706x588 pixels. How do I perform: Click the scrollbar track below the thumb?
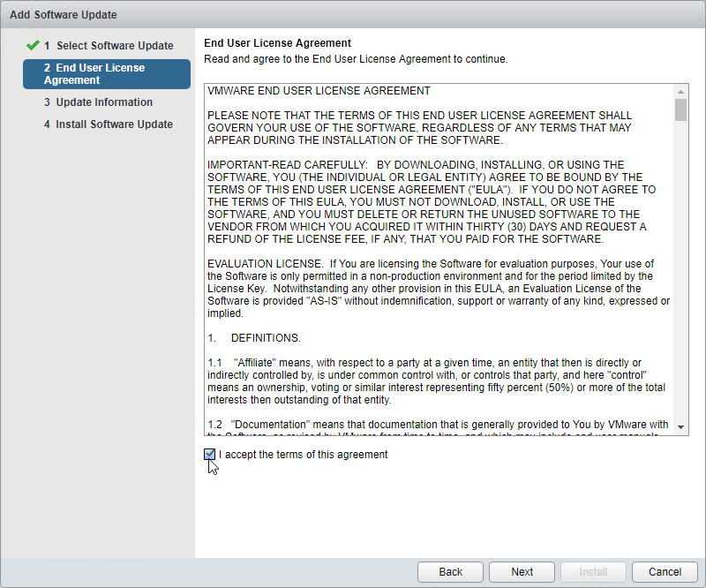coord(680,270)
